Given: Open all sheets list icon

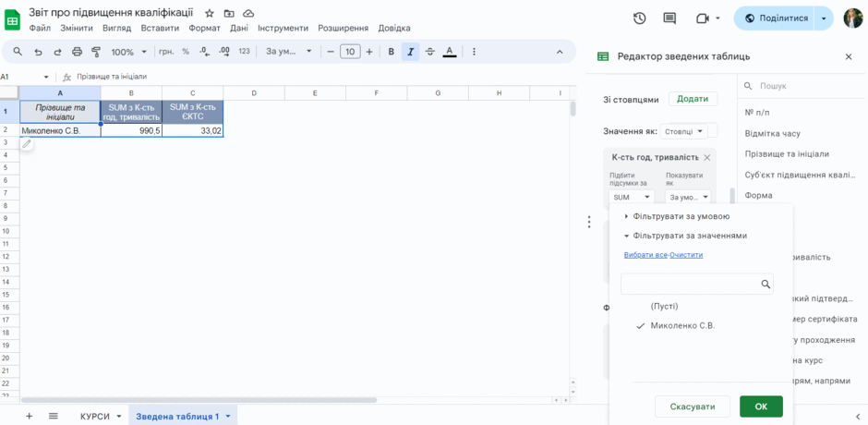Looking at the screenshot, I should (54, 416).
